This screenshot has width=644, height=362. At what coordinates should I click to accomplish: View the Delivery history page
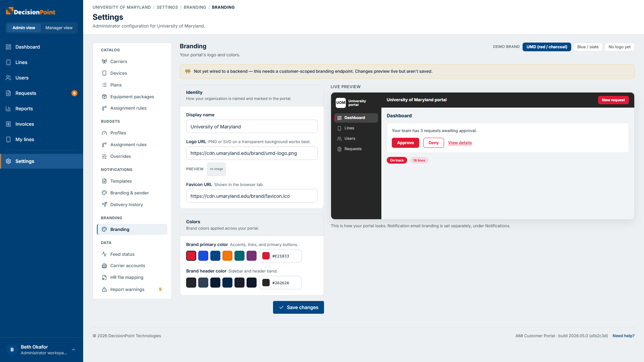coord(132,204)
